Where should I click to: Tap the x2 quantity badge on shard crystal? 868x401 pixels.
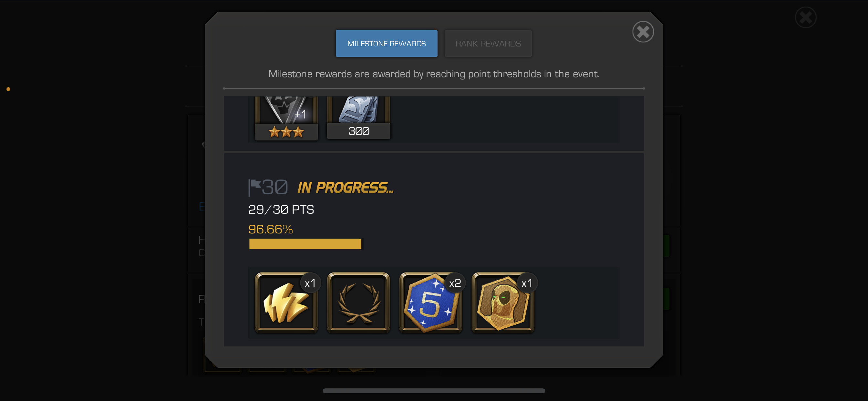455,283
